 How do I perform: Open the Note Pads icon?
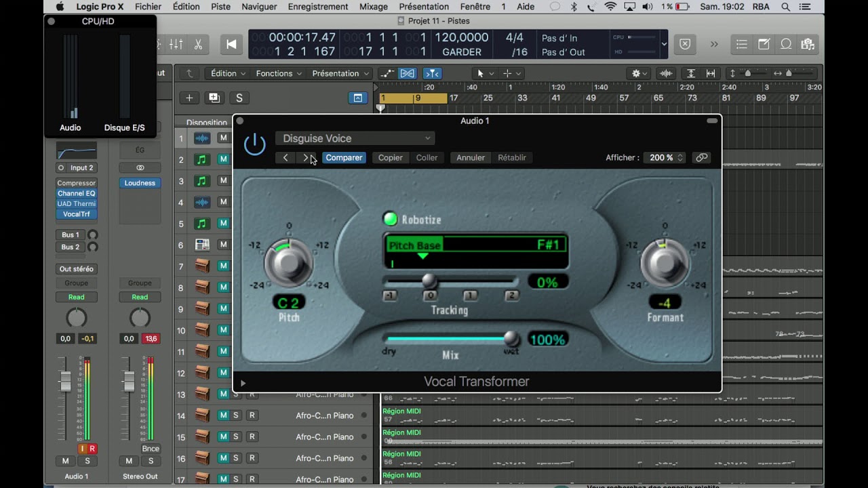764,44
